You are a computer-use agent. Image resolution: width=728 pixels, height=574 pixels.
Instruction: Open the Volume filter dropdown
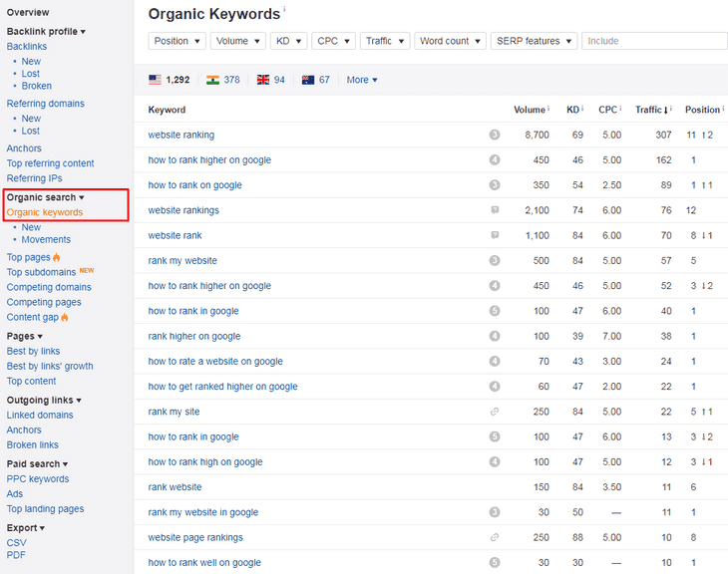[237, 41]
